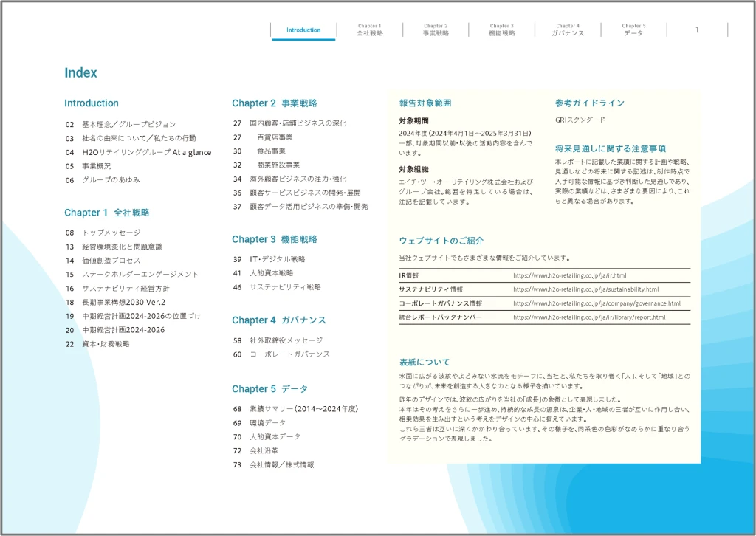Open 百貨店事業 sub-entry on page 27
This screenshot has width=756, height=536.
click(275, 137)
